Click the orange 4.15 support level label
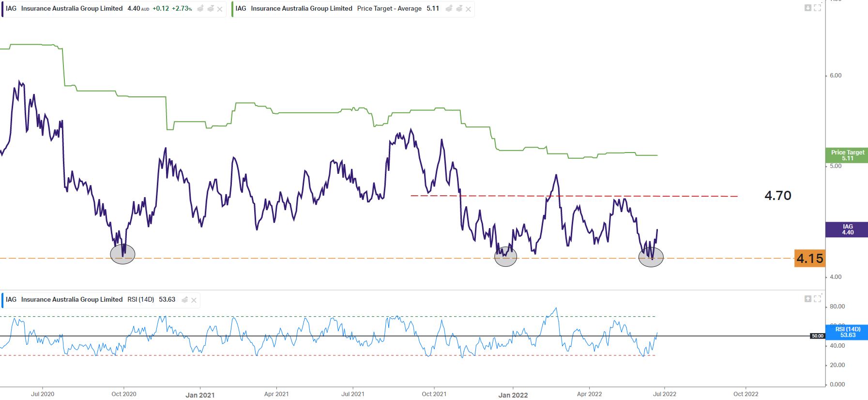Image resolution: width=868 pixels, height=400 pixels. tap(809, 259)
